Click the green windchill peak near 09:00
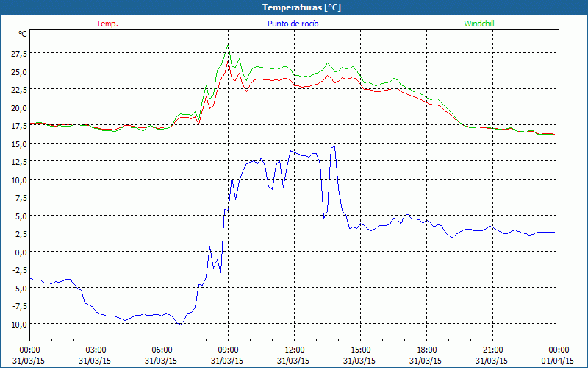Image resolution: width=588 pixels, height=368 pixels. pyautogui.click(x=228, y=45)
